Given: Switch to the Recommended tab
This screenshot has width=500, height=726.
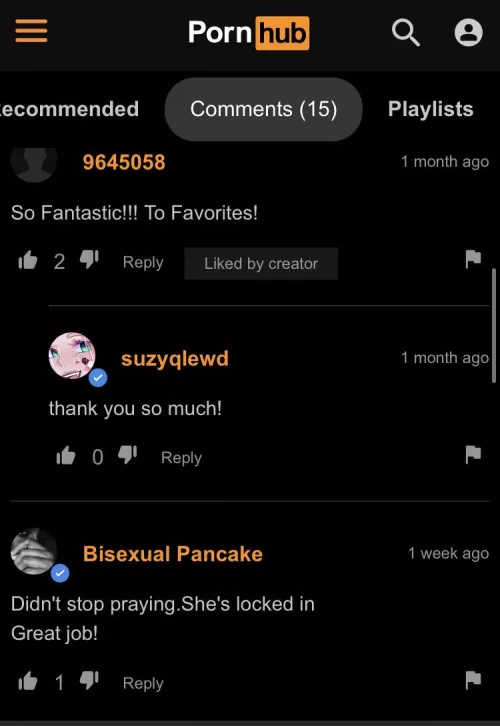Looking at the screenshot, I should point(69,109).
